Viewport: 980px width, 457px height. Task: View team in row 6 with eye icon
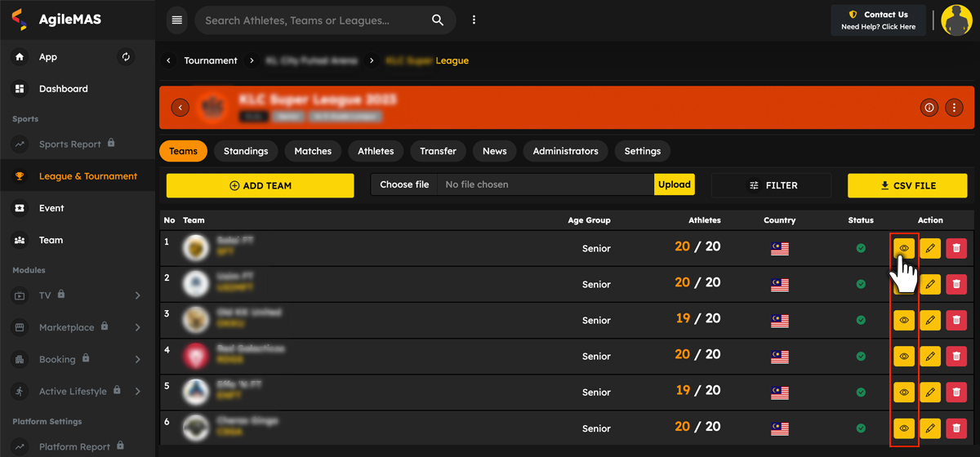(x=904, y=428)
